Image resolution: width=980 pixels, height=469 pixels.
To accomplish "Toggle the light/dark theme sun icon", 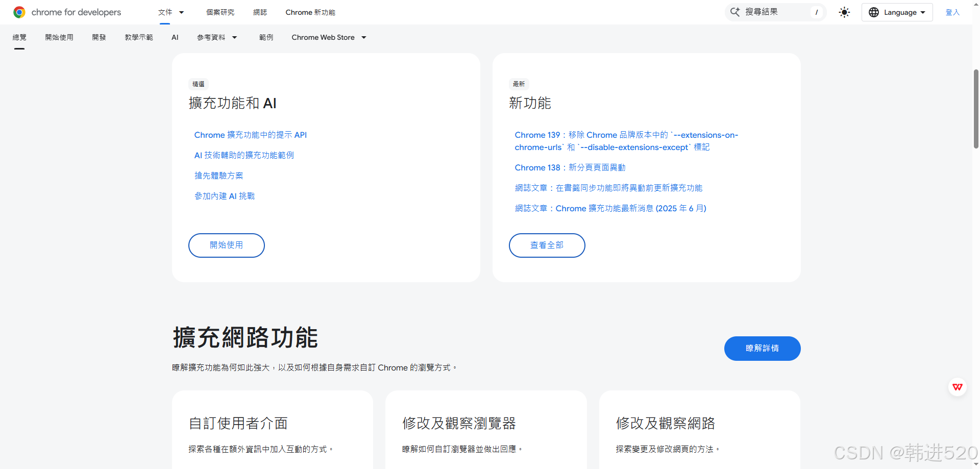I will (x=844, y=12).
